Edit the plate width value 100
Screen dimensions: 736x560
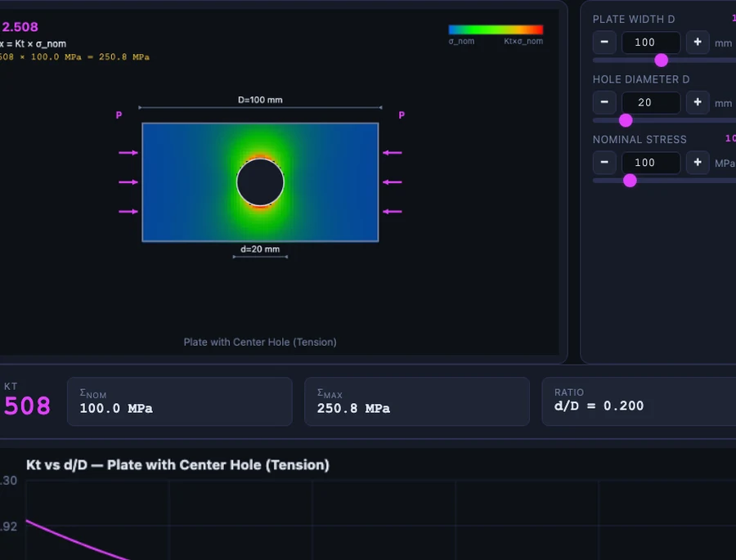[651, 43]
